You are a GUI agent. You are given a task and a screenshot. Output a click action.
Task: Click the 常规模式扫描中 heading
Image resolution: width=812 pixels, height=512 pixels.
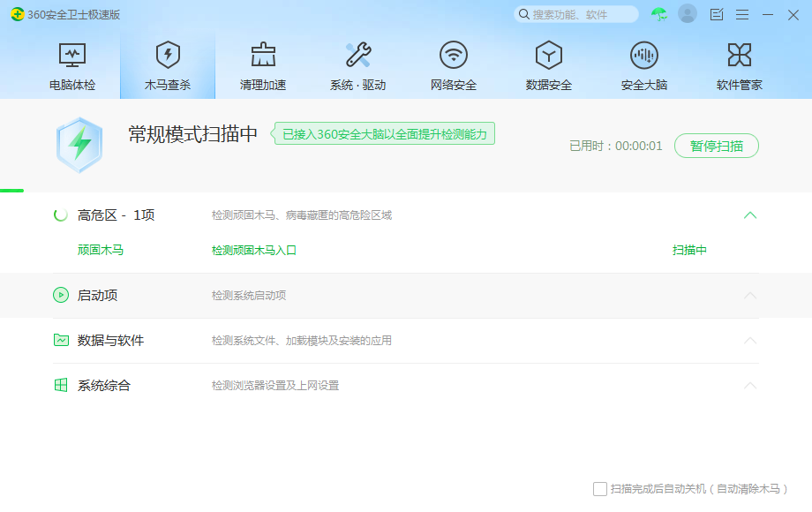[192, 134]
